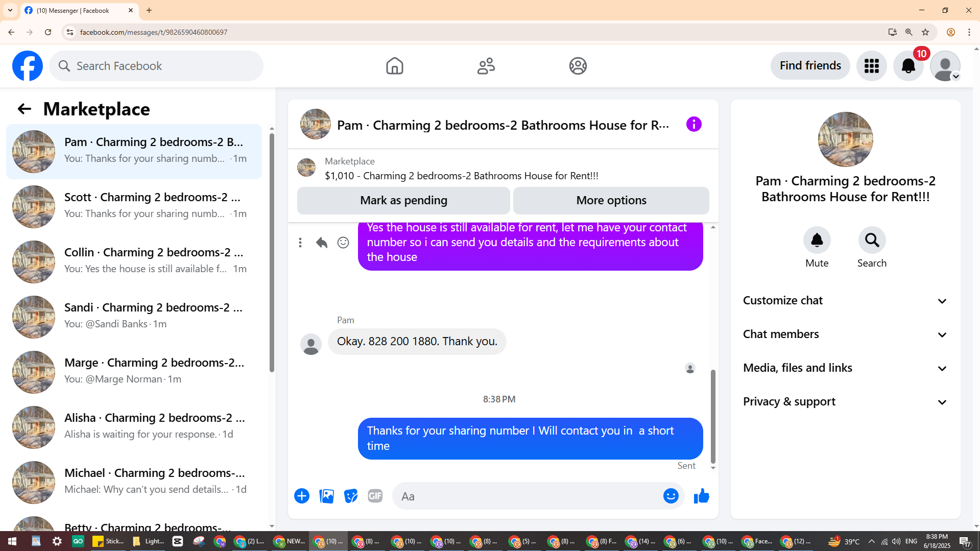
Task: Click Pam's avatar beside her message
Action: pyautogui.click(x=310, y=344)
